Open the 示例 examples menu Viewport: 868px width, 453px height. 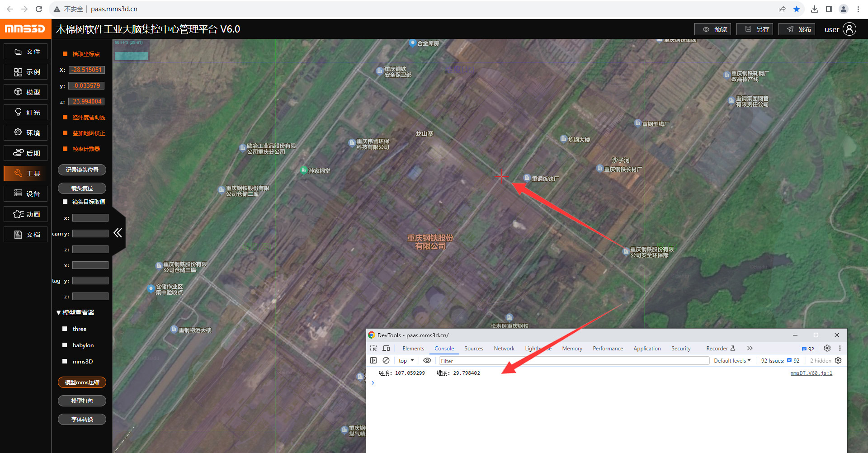point(26,72)
